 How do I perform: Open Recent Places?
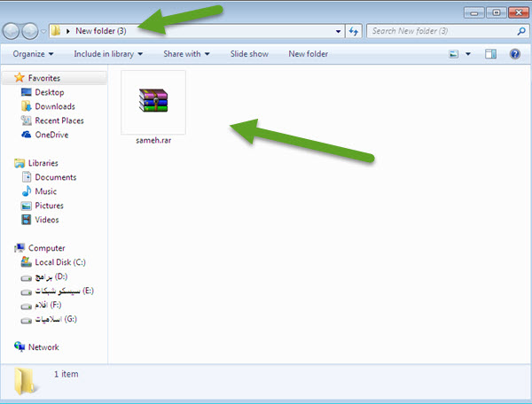[x=59, y=120]
